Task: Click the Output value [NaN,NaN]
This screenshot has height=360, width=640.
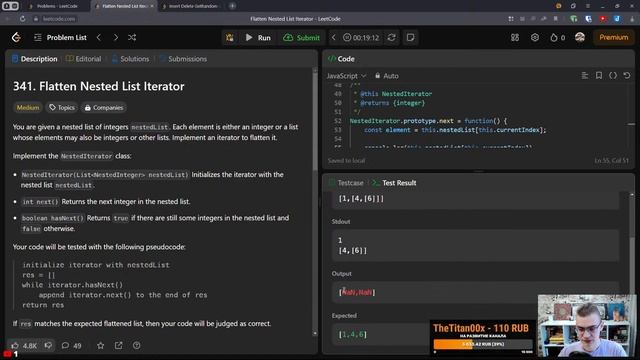Action: (x=357, y=292)
